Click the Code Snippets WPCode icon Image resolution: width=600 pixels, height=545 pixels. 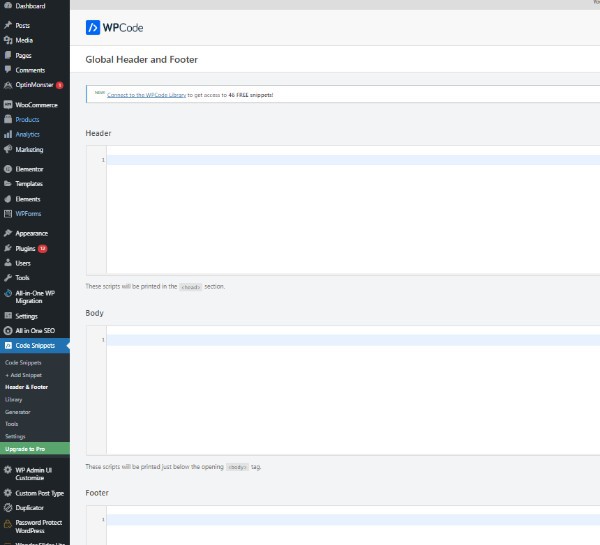8,346
